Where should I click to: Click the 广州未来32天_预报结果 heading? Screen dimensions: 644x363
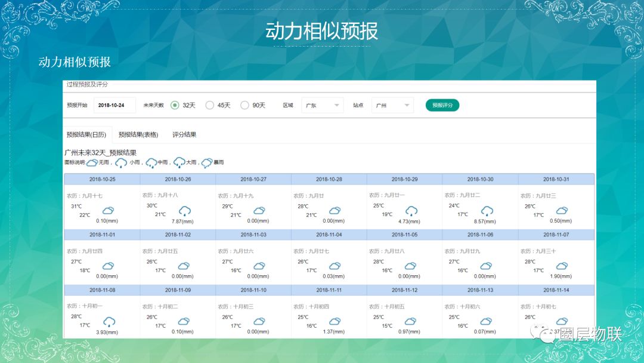click(x=101, y=152)
